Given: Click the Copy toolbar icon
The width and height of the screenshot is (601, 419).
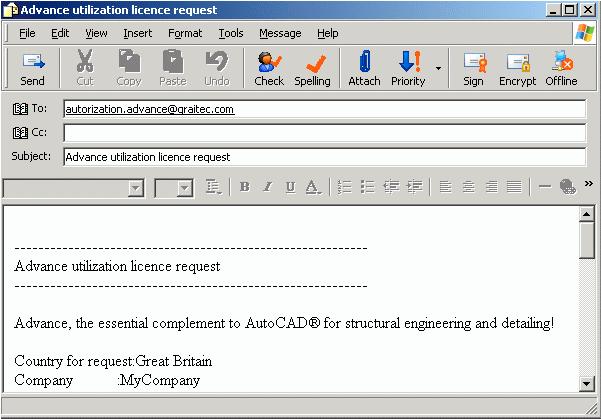Looking at the screenshot, I should coord(129,68).
